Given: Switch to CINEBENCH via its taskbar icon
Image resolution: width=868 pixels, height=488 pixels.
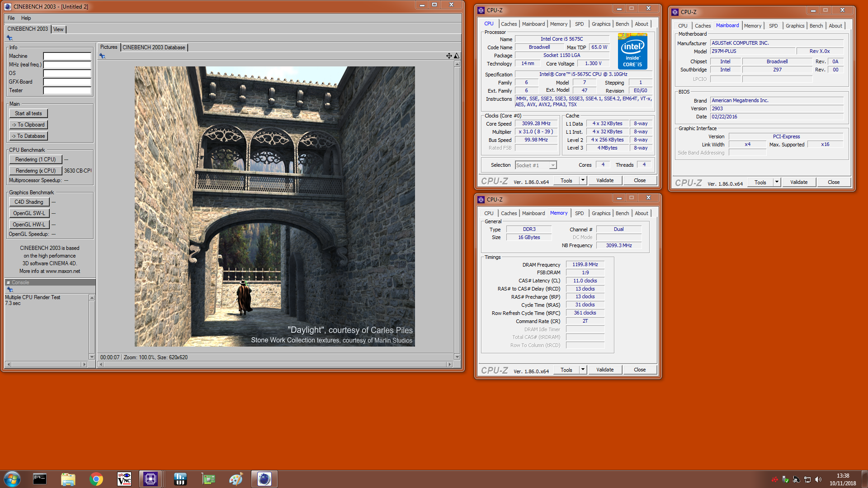Looking at the screenshot, I should tap(264, 479).
